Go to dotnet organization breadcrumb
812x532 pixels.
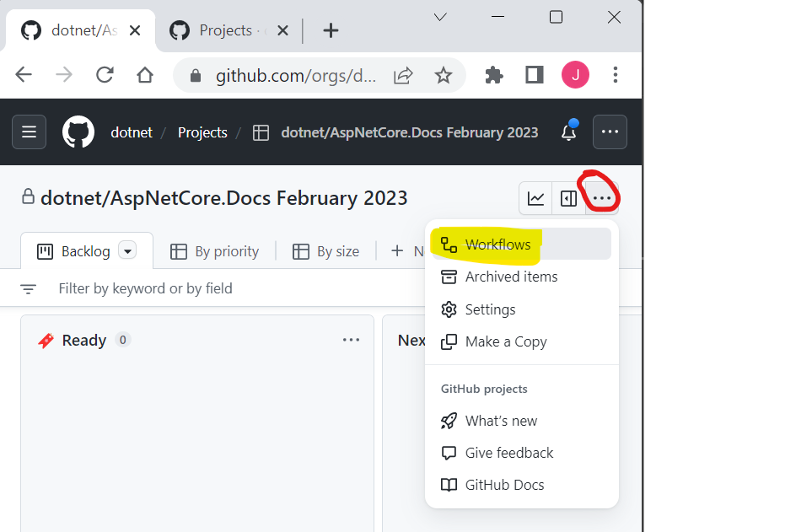[132, 132]
